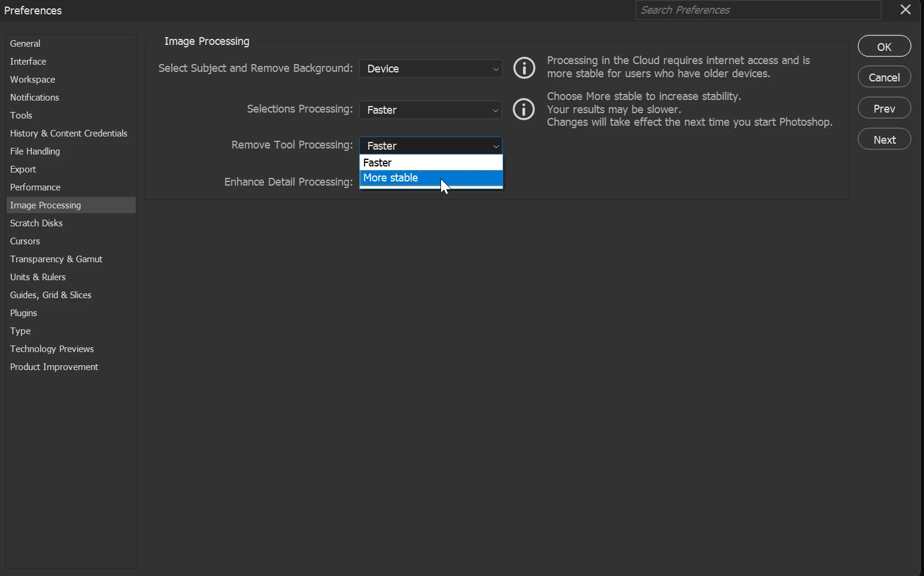Open History & Content Credentials category
This screenshot has width=924, height=576.
[x=71, y=134]
